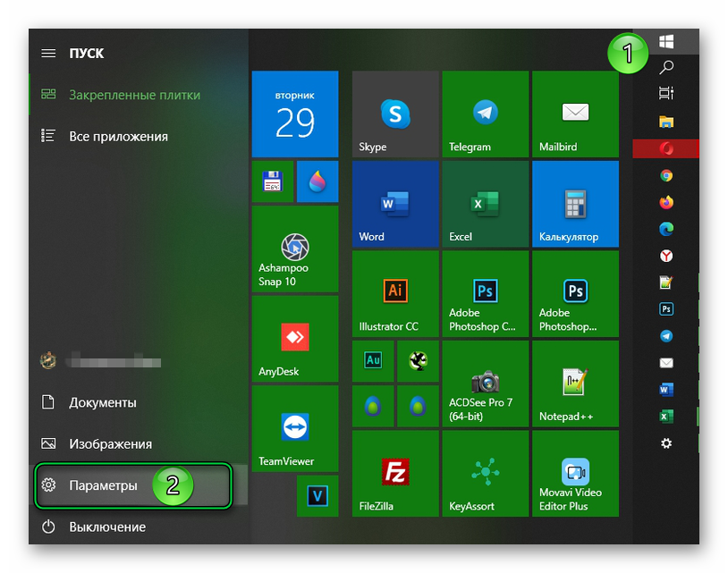This screenshot has height=573, width=728.
Task: Open the Документы folder shortcut
Action: click(x=102, y=403)
